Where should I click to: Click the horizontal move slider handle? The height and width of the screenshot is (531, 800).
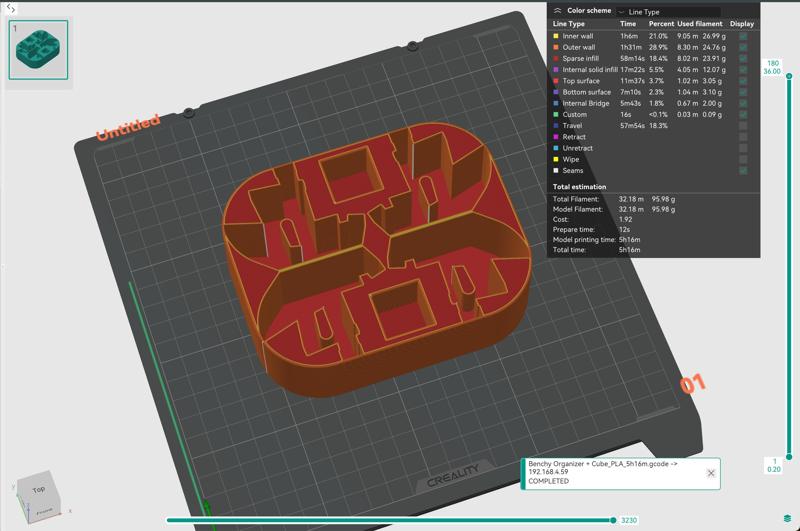click(x=613, y=520)
